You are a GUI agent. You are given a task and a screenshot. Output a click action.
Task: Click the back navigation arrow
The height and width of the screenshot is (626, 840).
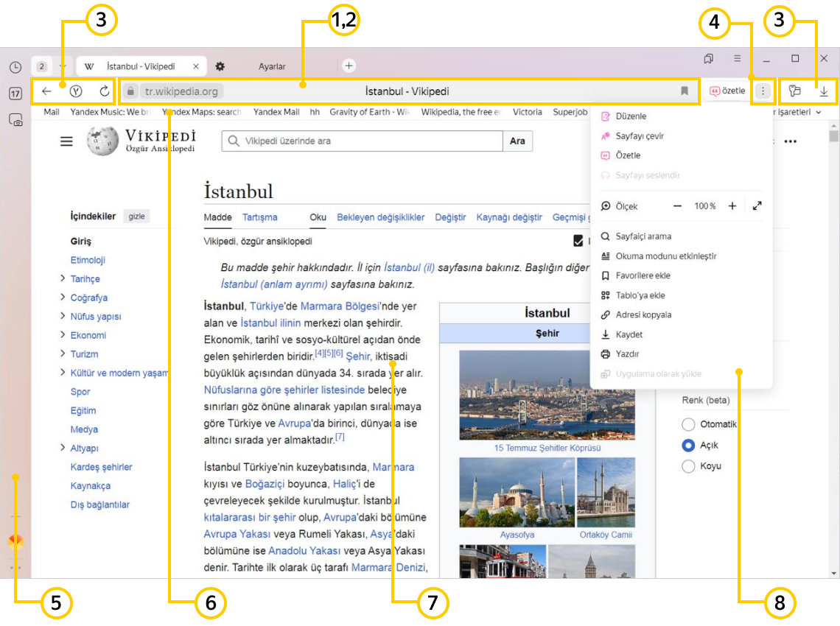point(46,91)
